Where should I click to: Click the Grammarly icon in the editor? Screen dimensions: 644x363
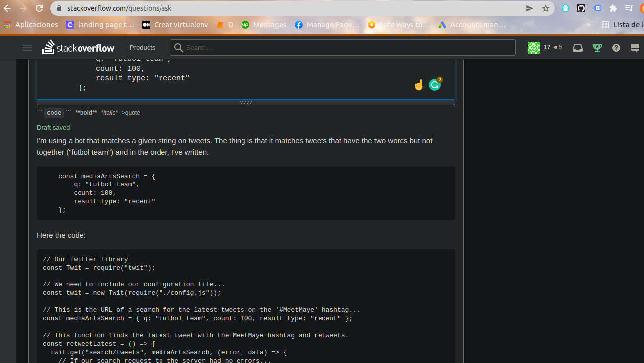(435, 85)
